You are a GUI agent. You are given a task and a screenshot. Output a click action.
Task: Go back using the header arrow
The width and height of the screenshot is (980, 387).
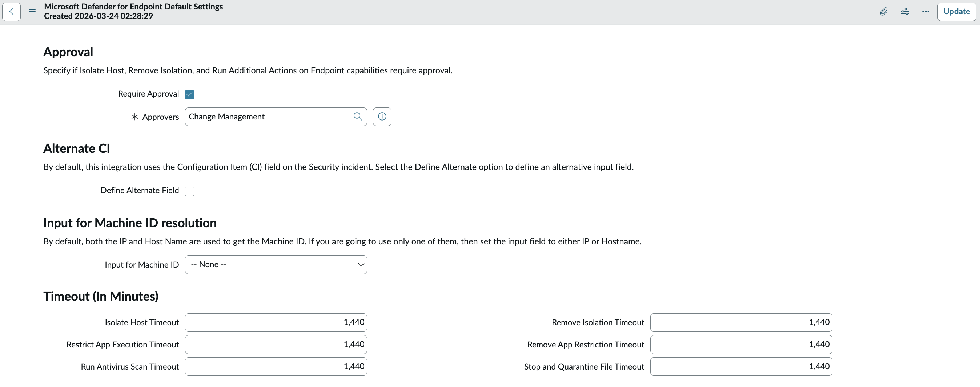click(x=11, y=11)
